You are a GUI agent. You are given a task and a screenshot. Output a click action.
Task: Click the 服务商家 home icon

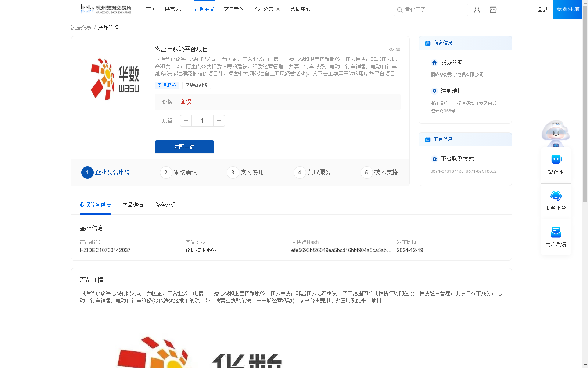(x=434, y=63)
